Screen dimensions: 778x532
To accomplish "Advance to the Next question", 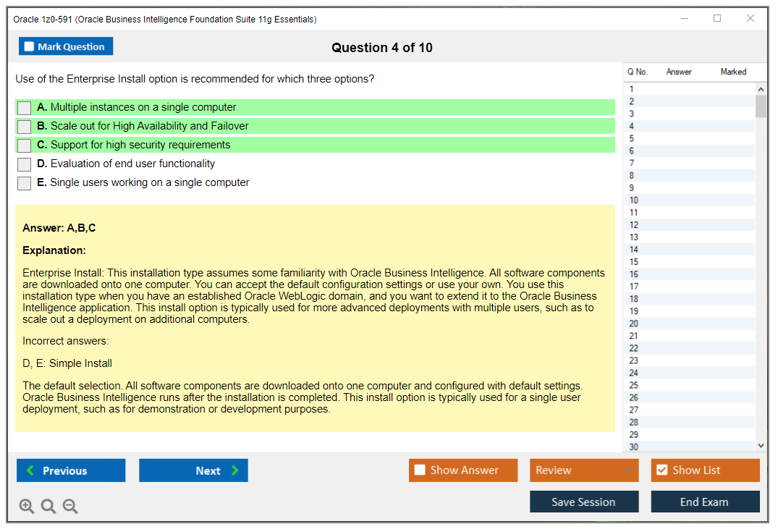I will (x=193, y=470).
